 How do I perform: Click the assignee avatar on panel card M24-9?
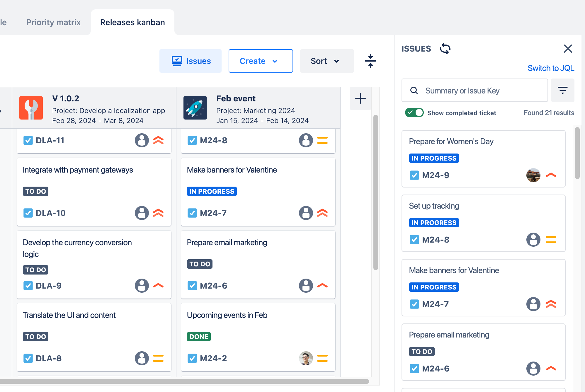click(x=533, y=175)
